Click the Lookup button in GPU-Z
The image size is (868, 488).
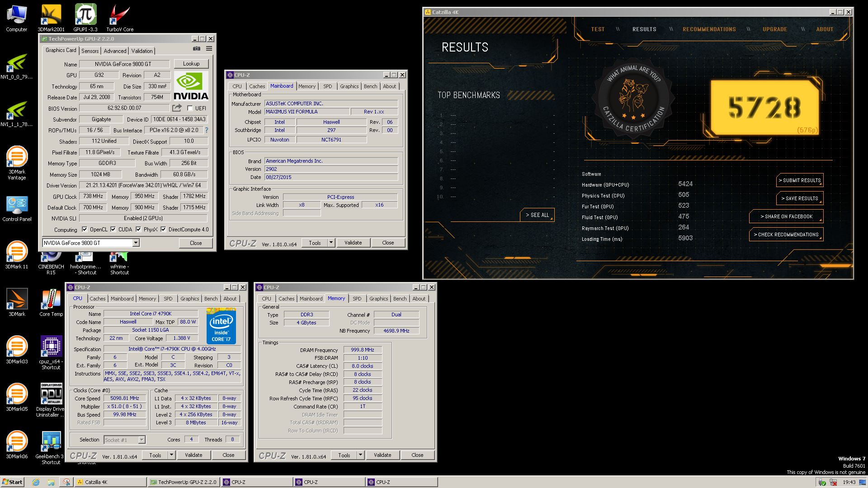(x=191, y=64)
